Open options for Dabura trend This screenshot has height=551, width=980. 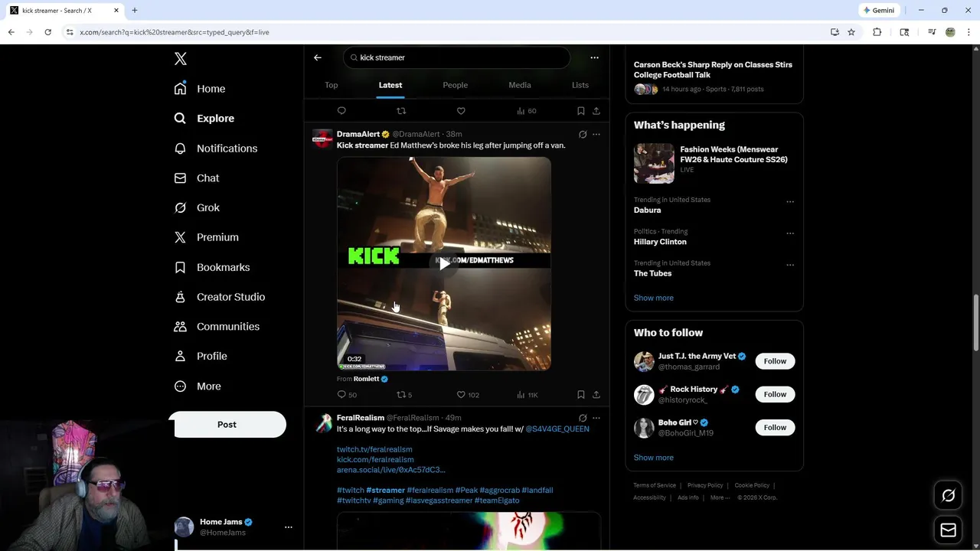(x=790, y=202)
